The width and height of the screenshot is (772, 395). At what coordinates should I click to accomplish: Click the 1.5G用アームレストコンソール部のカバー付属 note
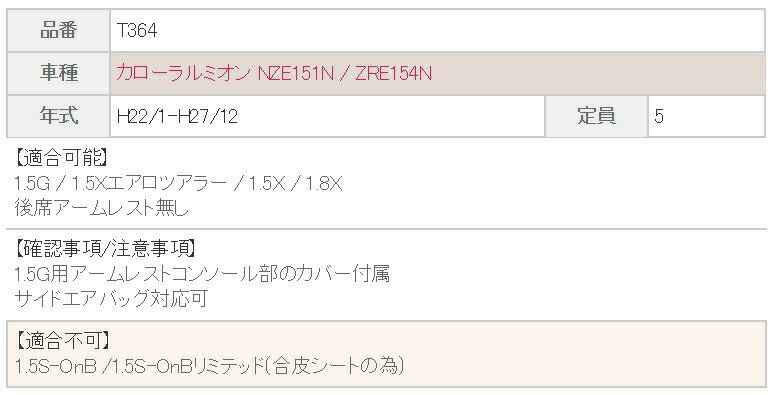[202, 274]
